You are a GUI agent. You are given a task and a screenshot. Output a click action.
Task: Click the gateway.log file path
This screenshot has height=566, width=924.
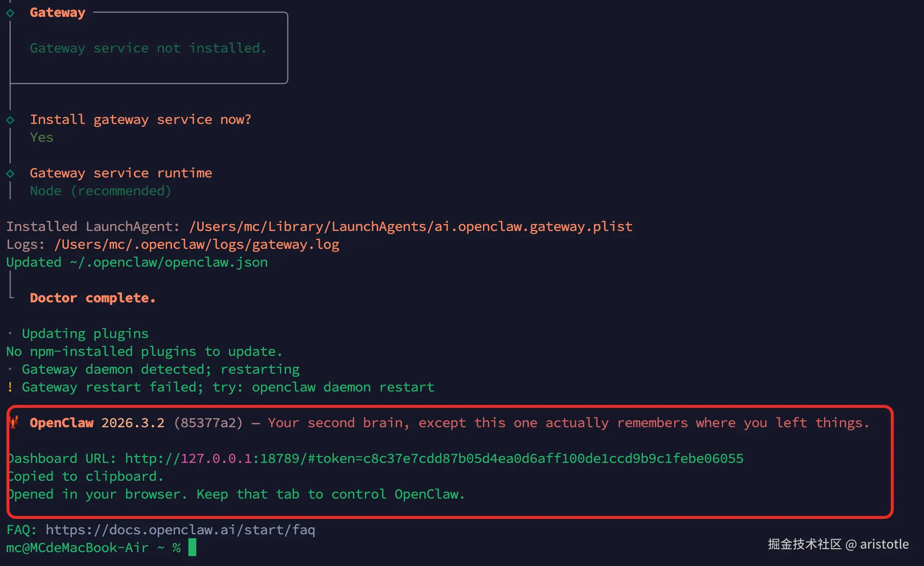click(x=197, y=244)
